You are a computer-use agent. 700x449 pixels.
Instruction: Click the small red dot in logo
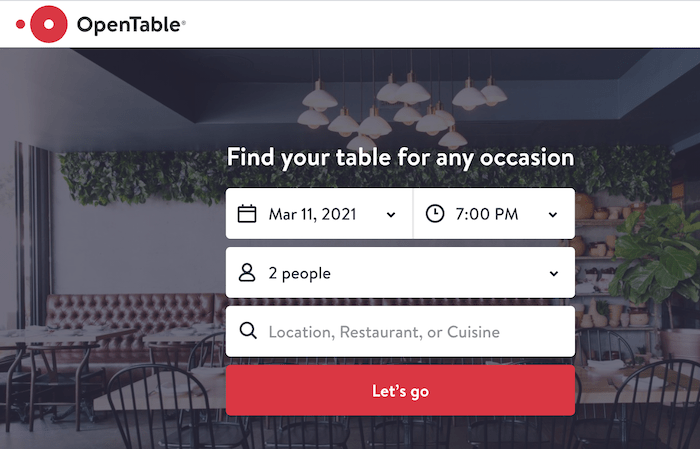(x=20, y=24)
